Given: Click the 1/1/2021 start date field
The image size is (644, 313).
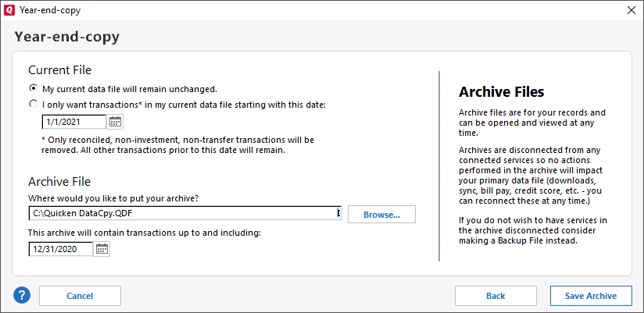Looking at the screenshot, I should pos(73,122).
